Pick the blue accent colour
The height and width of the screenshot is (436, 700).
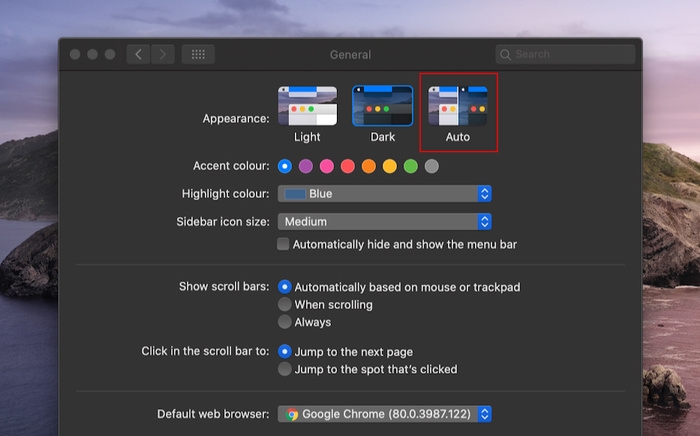(285, 166)
